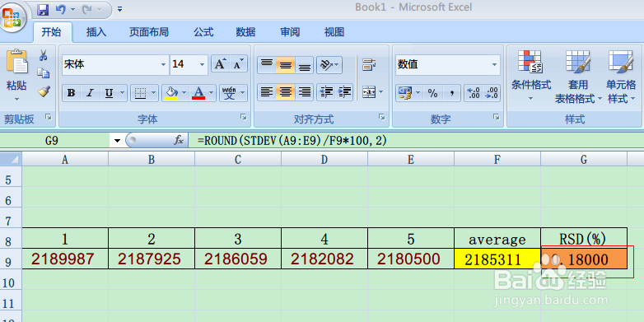Apply middle vertical alignment

click(x=286, y=65)
